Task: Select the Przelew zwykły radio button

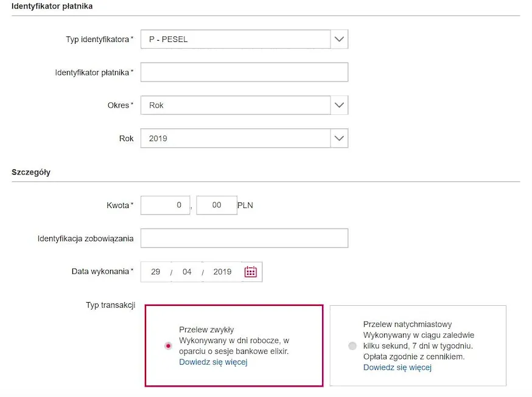Action: pyautogui.click(x=169, y=346)
